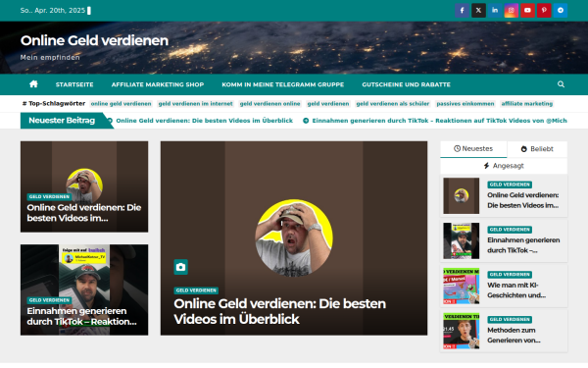Screen dimensions: 588x368
Task: Open the X (Twitter) social icon
Action: coord(478,11)
